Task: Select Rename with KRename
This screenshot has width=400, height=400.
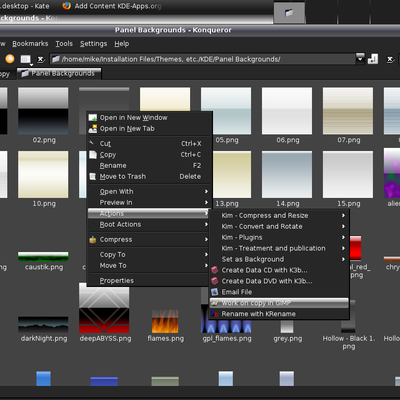Action: 279,314
